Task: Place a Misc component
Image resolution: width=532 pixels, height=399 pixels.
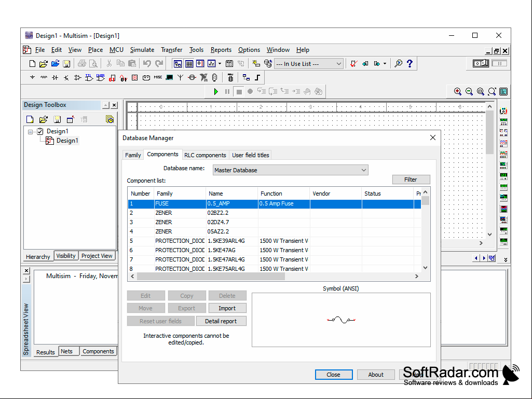Action: point(158,78)
